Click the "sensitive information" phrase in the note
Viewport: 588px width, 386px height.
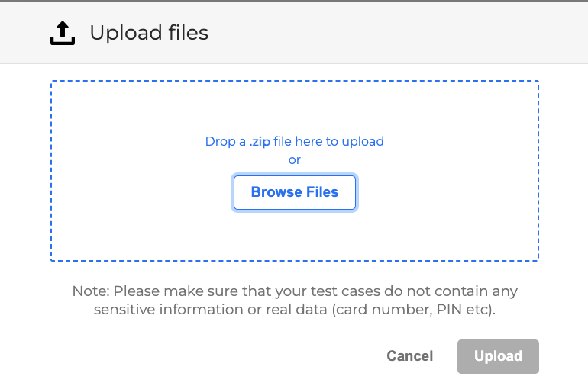(x=163, y=310)
